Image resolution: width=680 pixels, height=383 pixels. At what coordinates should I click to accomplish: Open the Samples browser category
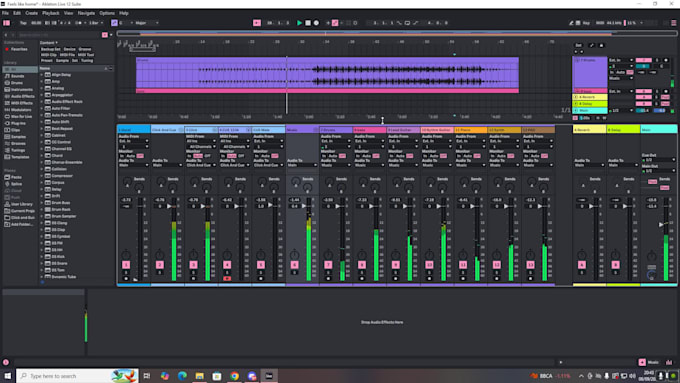tap(19, 137)
